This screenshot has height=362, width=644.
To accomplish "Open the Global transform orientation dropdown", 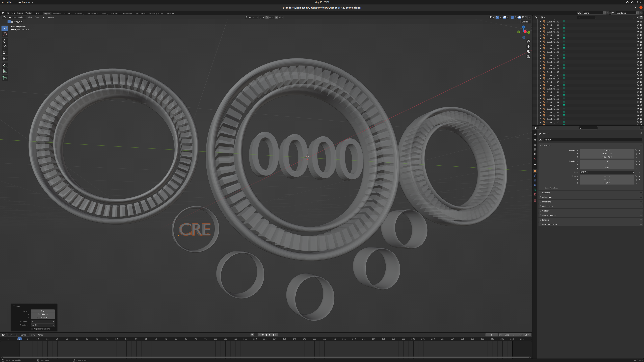I will click(x=252, y=17).
